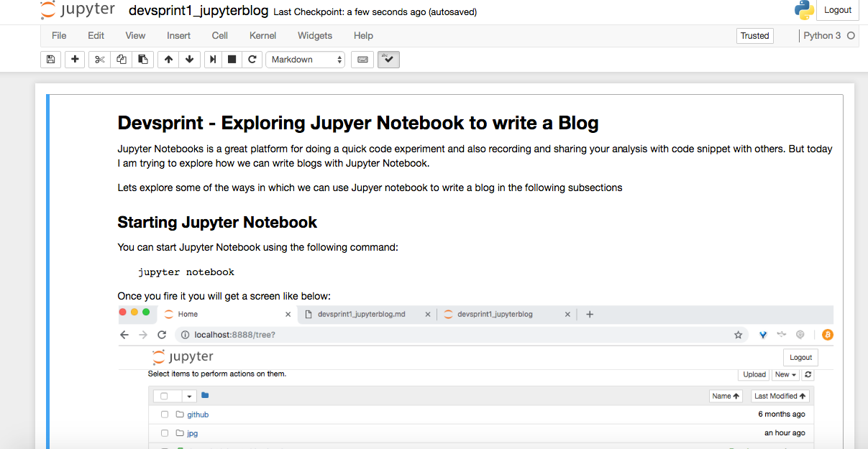Click the Jupyter logo at the top left

tap(78, 10)
